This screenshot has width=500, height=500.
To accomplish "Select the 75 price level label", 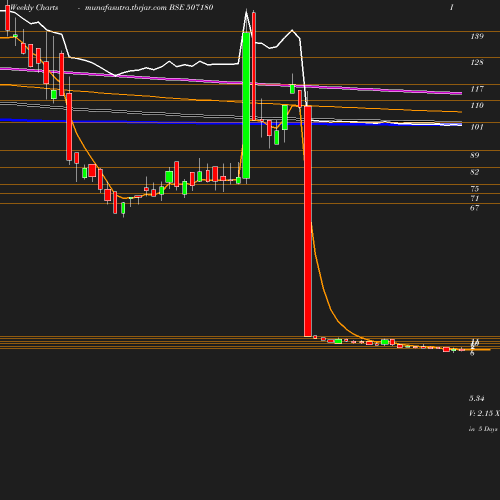I will coord(475,189).
